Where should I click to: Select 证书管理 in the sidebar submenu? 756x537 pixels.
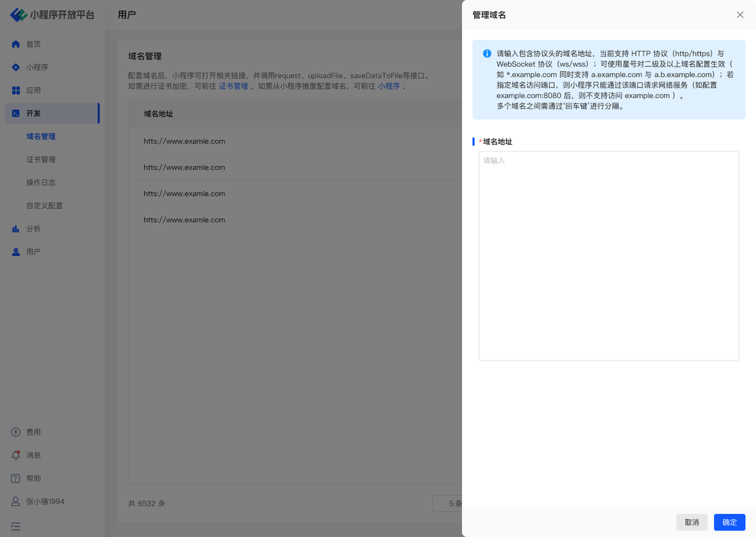pyautogui.click(x=41, y=159)
